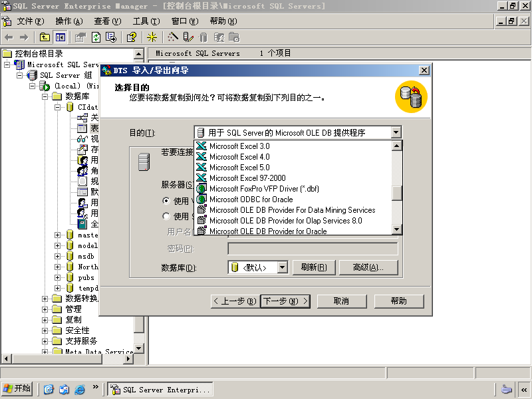The image size is (532, 399).
Task: Click the Back arrow toolbar icon
Action: [9, 37]
